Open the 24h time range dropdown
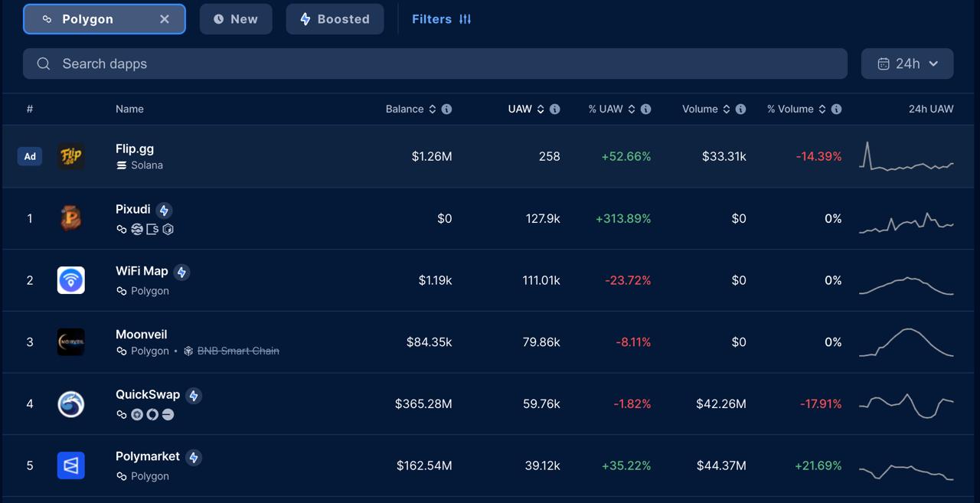The image size is (980, 503). click(907, 64)
